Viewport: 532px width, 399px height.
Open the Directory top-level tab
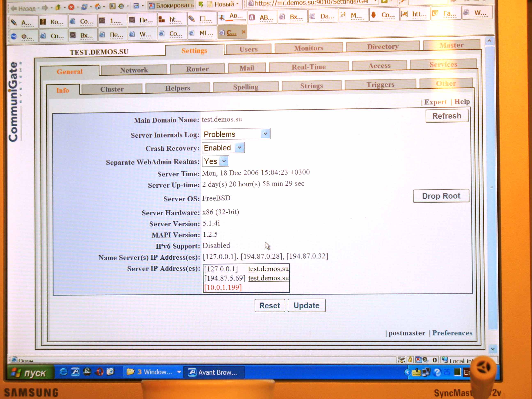383,46
